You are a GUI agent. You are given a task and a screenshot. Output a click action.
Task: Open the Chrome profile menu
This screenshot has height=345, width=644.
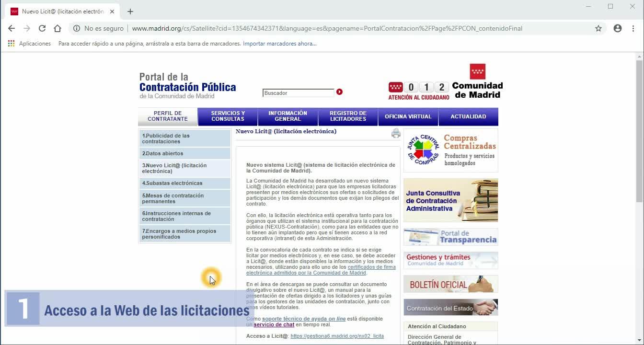[x=618, y=28]
